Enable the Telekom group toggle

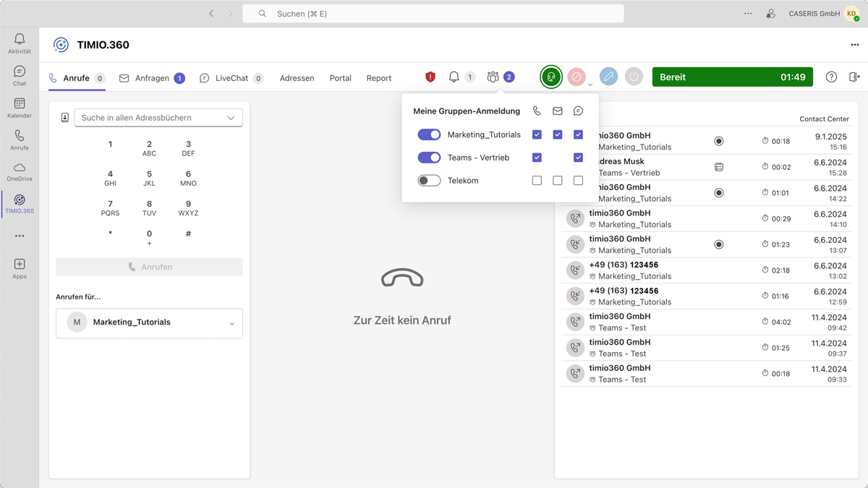429,181
